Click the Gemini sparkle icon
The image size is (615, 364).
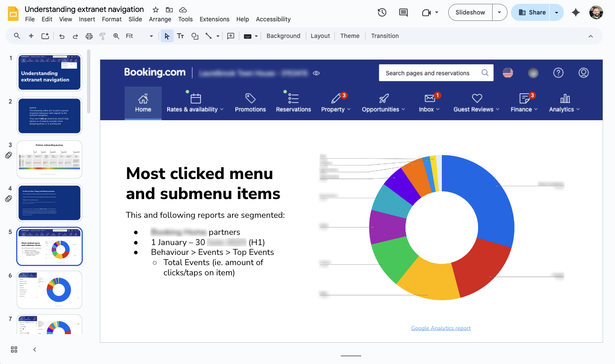(x=576, y=12)
